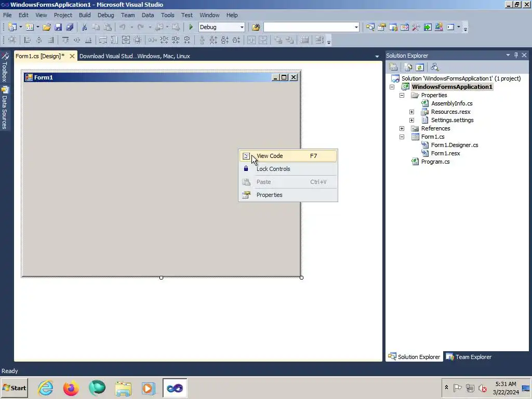The width and height of the screenshot is (532, 399).
Task: Save the current file with the floppy icon
Action: (x=58, y=27)
